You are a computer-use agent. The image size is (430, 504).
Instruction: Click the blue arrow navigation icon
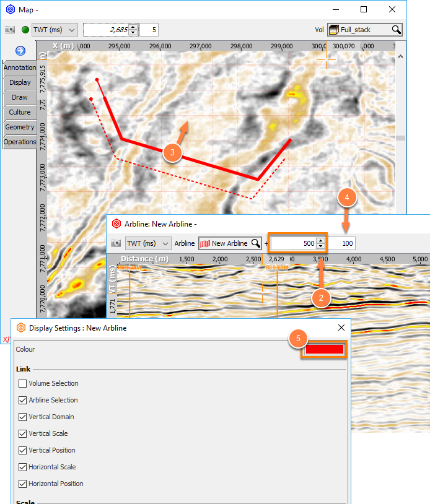coord(20,51)
